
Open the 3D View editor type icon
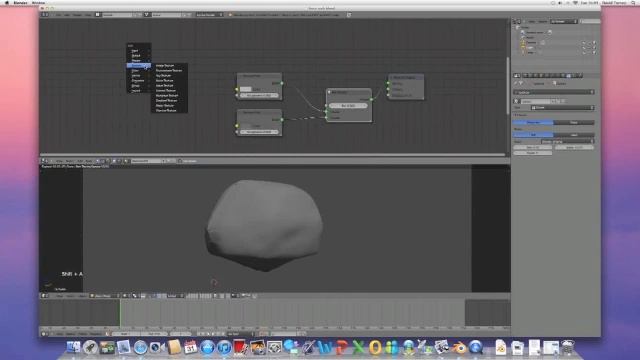(x=44, y=296)
